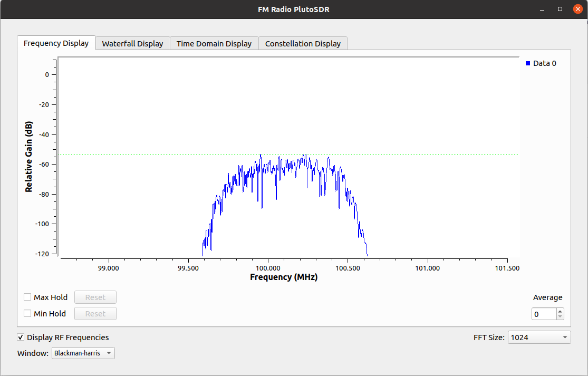Click inside the Average number field
The width and height of the screenshot is (588, 376).
[x=544, y=314]
